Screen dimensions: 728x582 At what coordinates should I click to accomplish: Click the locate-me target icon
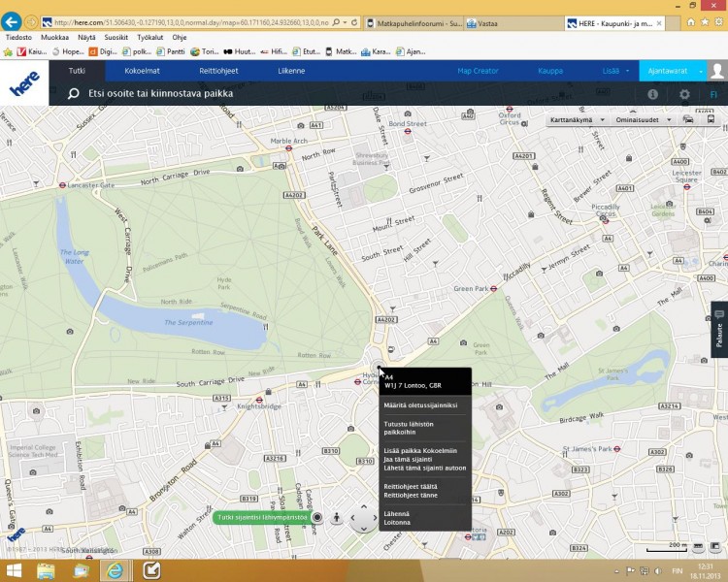pos(316,518)
